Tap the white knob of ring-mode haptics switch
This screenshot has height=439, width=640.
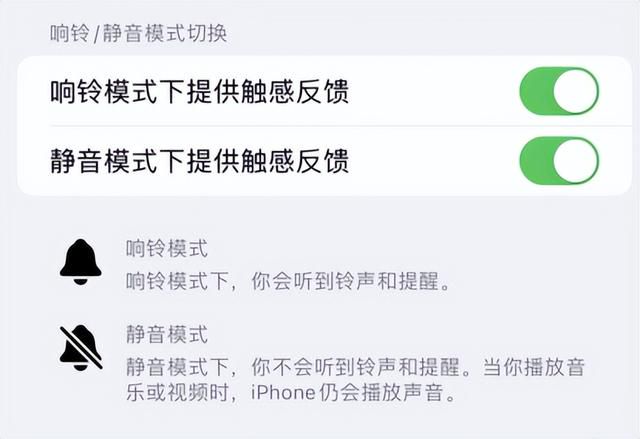coord(576,91)
